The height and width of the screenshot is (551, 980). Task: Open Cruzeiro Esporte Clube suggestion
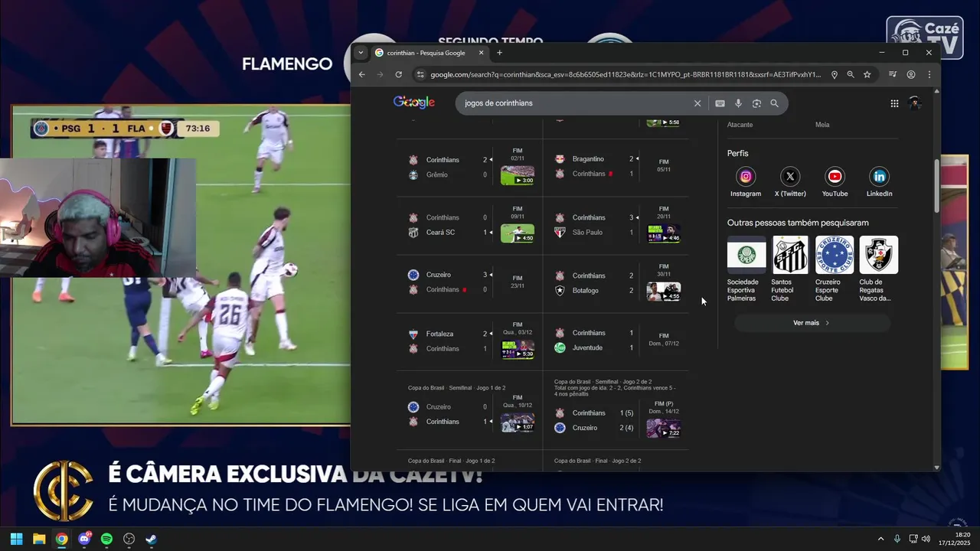coord(835,269)
